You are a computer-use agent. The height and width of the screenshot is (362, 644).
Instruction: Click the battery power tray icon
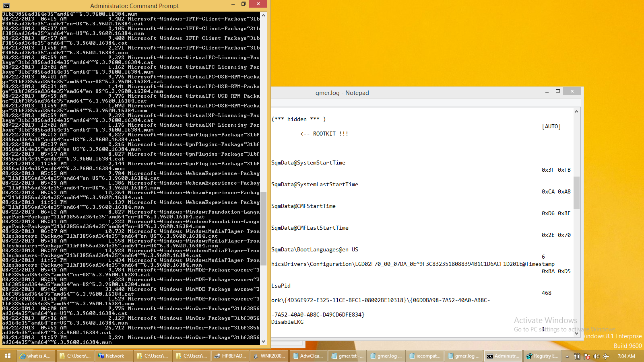point(577,356)
